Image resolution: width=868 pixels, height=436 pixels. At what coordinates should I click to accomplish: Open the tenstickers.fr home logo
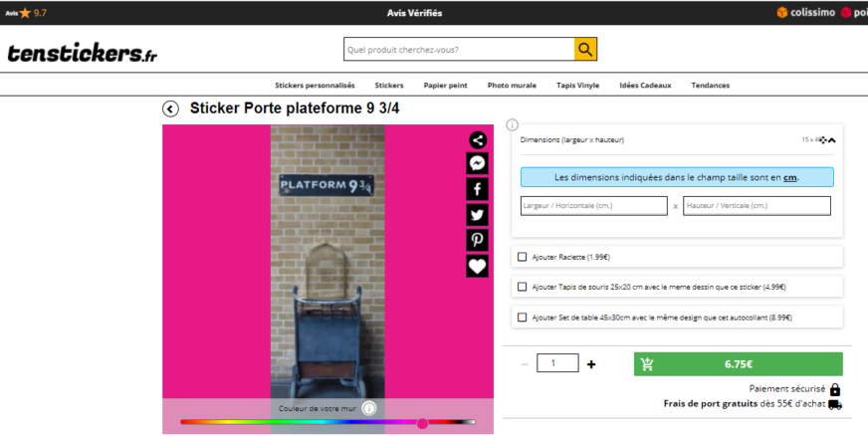(82, 53)
